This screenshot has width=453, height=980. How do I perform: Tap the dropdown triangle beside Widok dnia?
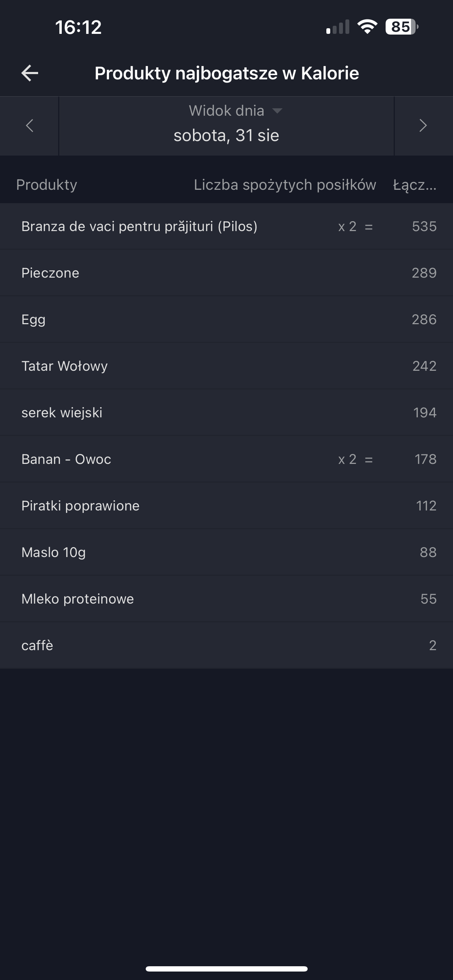pos(277,111)
